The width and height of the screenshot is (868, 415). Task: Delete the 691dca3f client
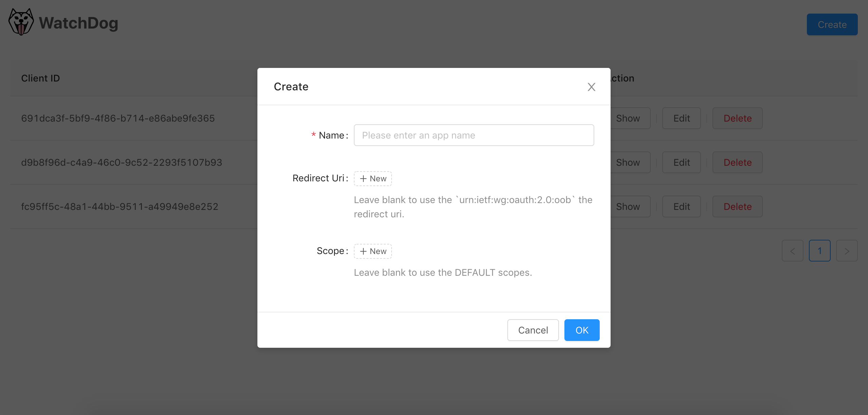click(737, 118)
